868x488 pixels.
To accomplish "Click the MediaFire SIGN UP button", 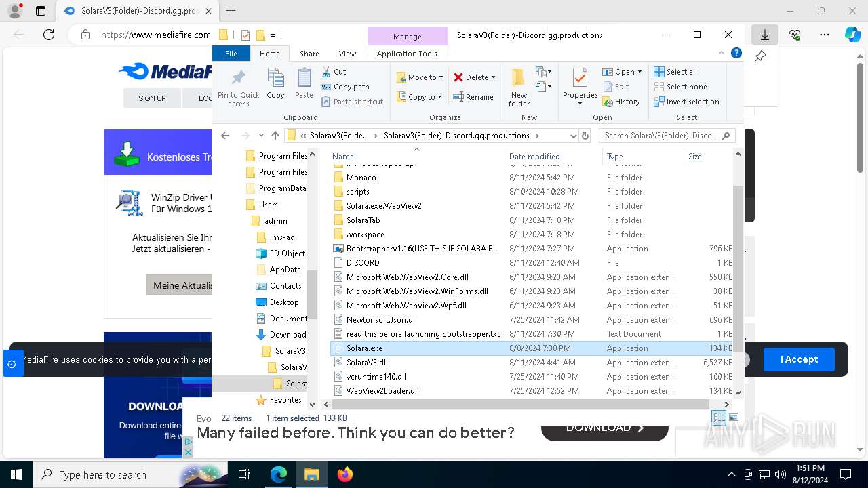I will click(x=152, y=98).
